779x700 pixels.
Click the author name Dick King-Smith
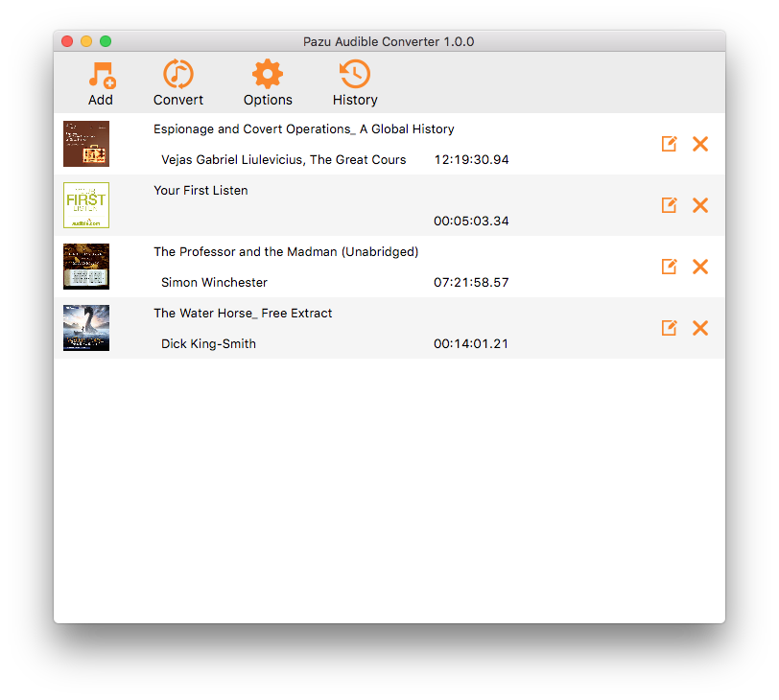(x=208, y=344)
